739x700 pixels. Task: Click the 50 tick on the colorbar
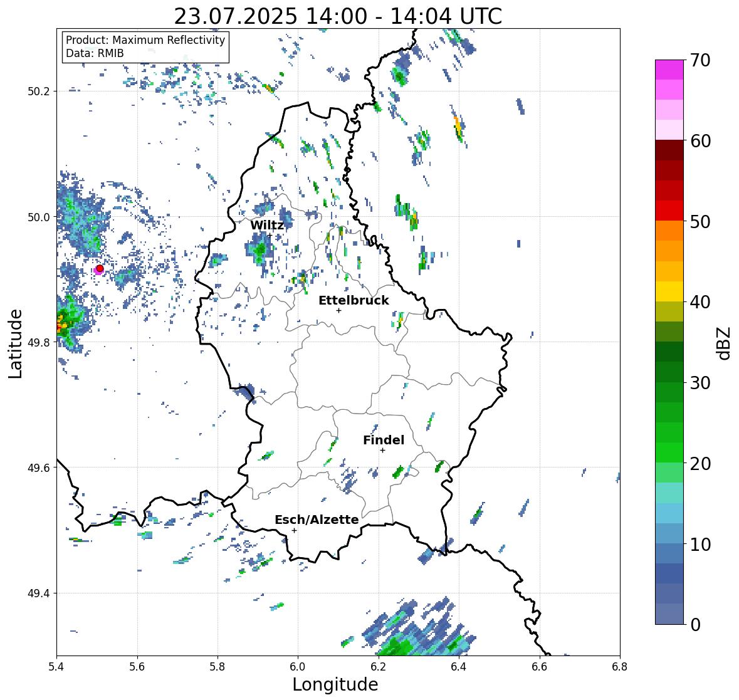(700, 221)
